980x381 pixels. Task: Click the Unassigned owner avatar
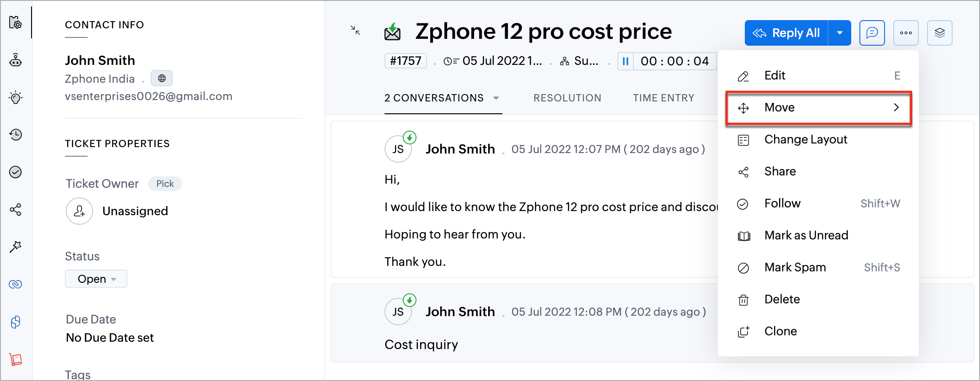[x=79, y=211]
